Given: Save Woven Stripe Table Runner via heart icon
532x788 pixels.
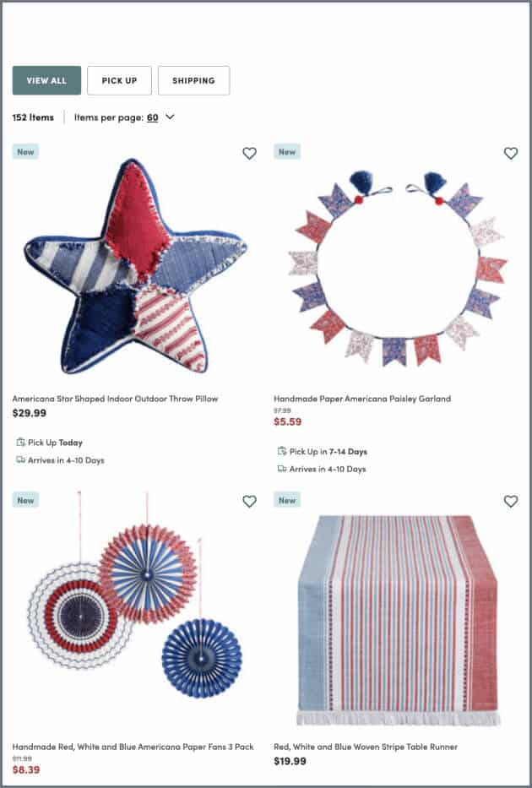Looking at the screenshot, I should point(511,502).
